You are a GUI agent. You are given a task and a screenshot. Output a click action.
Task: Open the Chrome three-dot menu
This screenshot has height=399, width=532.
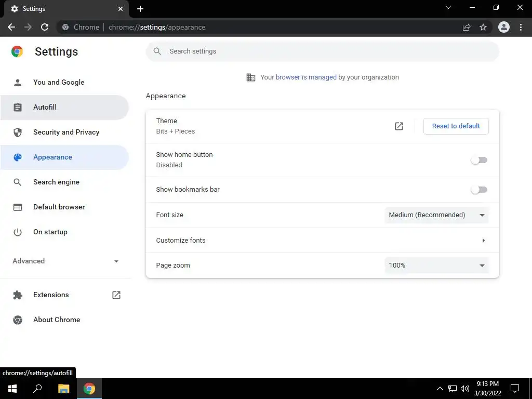point(521,27)
